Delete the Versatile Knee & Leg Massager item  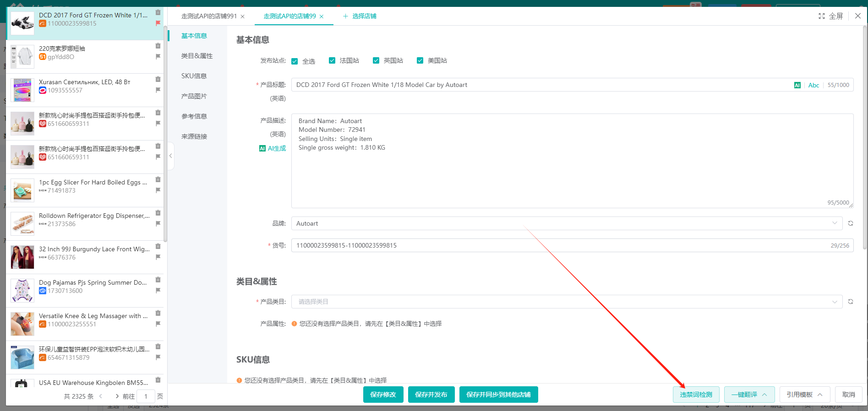coord(158,313)
